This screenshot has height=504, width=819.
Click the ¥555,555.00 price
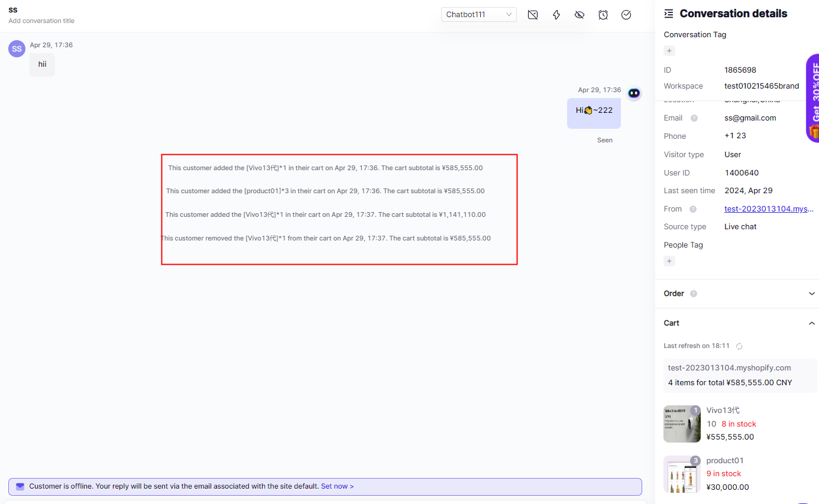[x=730, y=437]
